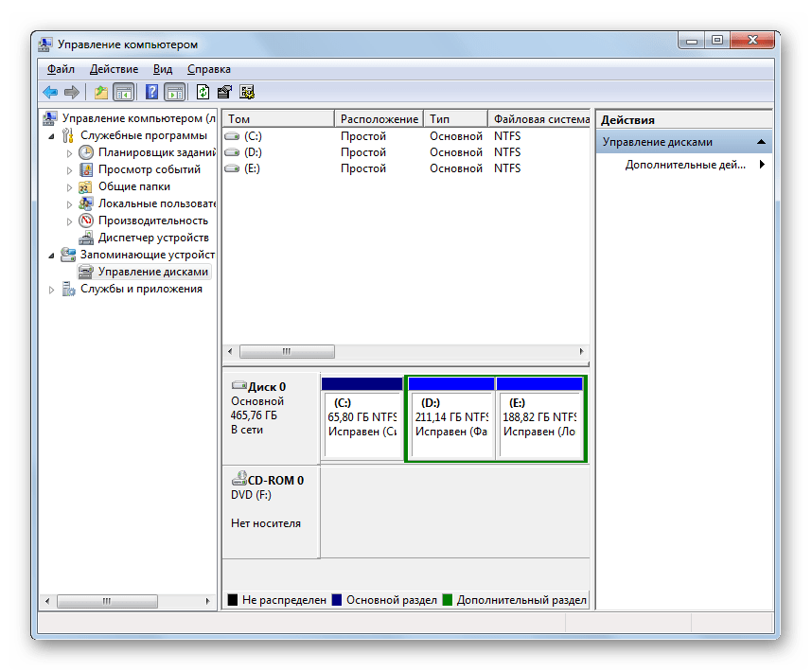The width and height of the screenshot is (812, 671).
Task: Expand the Службы и приложения node
Action: point(52,290)
